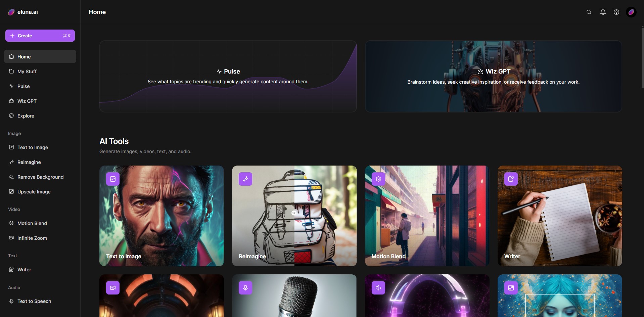Open the purple headphones tool card
Screen dimensions: 644x317
(427, 296)
